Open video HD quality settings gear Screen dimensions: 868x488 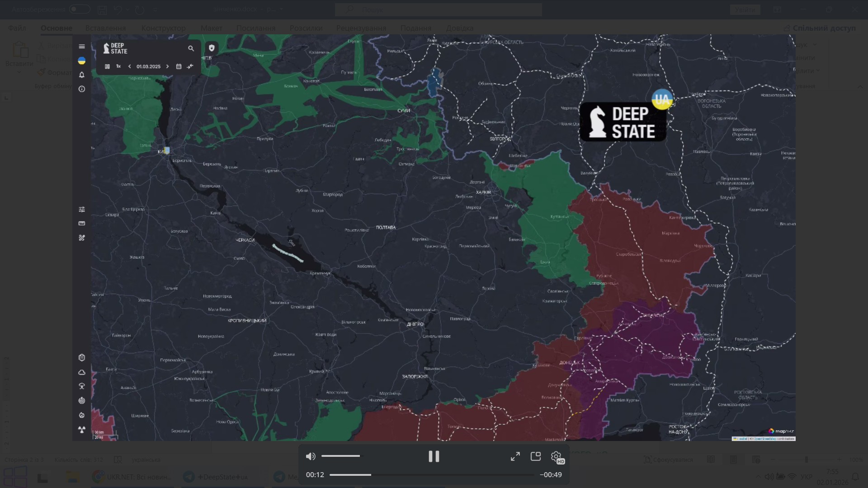(557, 457)
